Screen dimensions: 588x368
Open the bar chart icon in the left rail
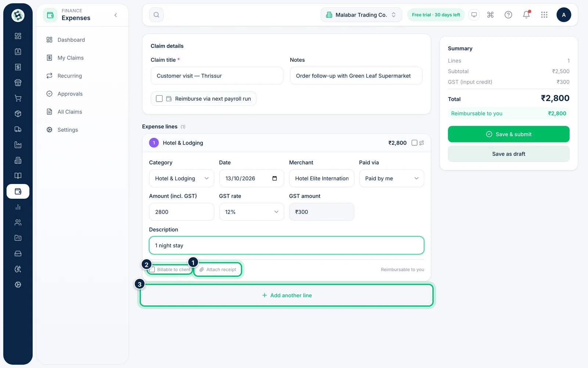coord(18,207)
